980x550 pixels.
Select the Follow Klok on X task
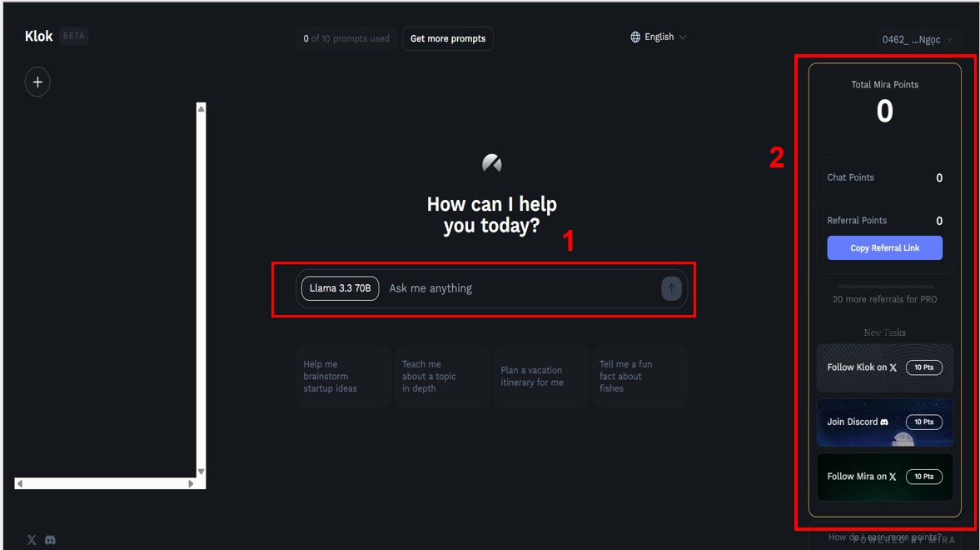[x=884, y=368]
